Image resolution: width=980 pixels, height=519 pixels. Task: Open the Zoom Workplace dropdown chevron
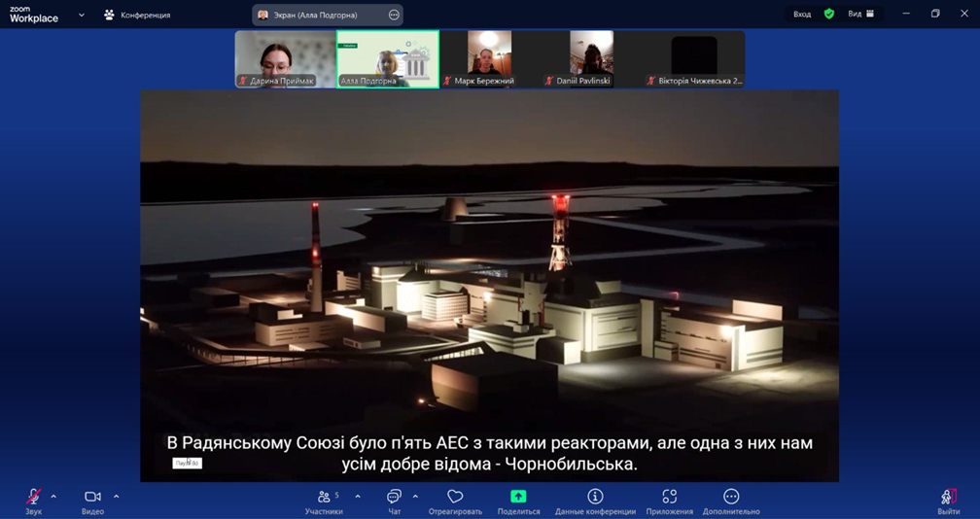(82, 15)
